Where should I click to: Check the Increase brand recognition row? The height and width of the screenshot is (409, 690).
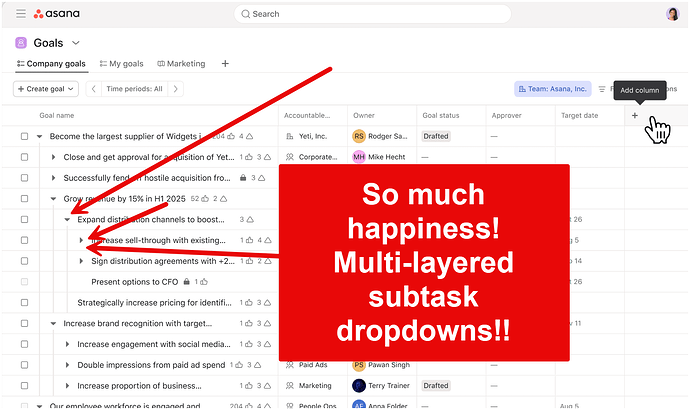tap(24, 323)
